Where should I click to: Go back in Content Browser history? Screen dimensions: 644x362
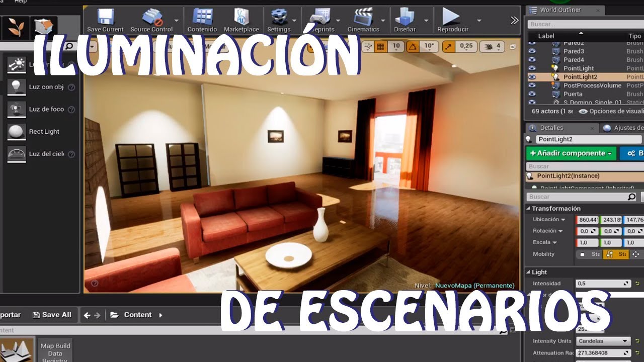tap(87, 315)
